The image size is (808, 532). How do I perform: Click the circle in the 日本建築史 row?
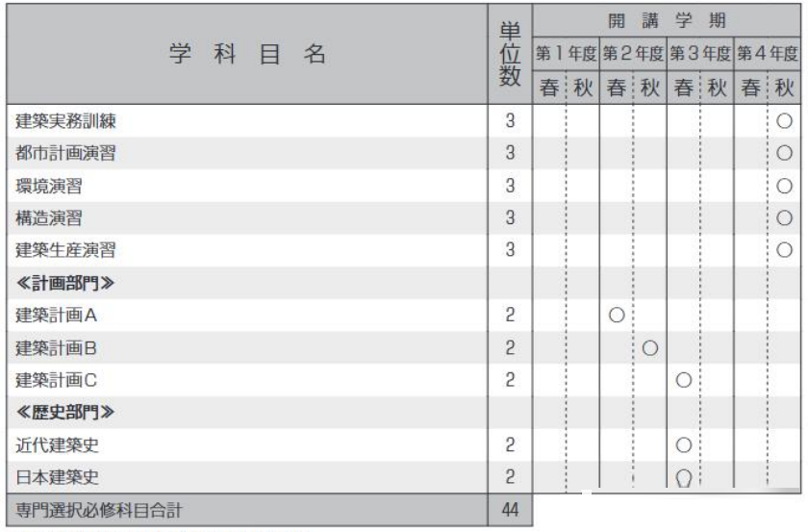[684, 477]
